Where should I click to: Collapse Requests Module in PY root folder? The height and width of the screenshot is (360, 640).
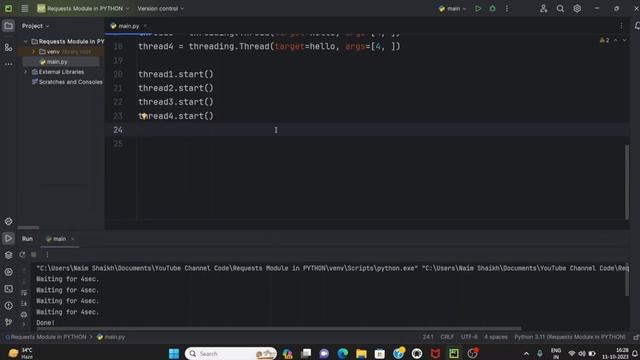click(x=25, y=41)
